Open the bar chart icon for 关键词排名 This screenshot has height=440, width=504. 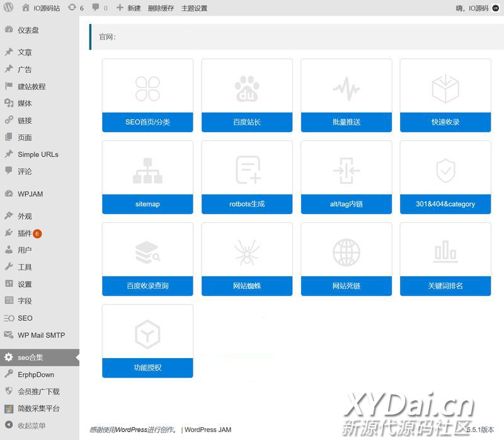click(445, 252)
